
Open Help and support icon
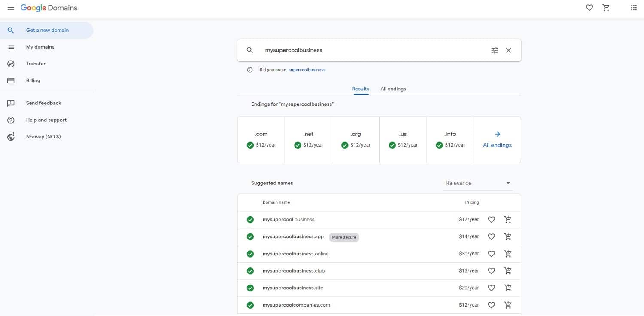click(11, 120)
